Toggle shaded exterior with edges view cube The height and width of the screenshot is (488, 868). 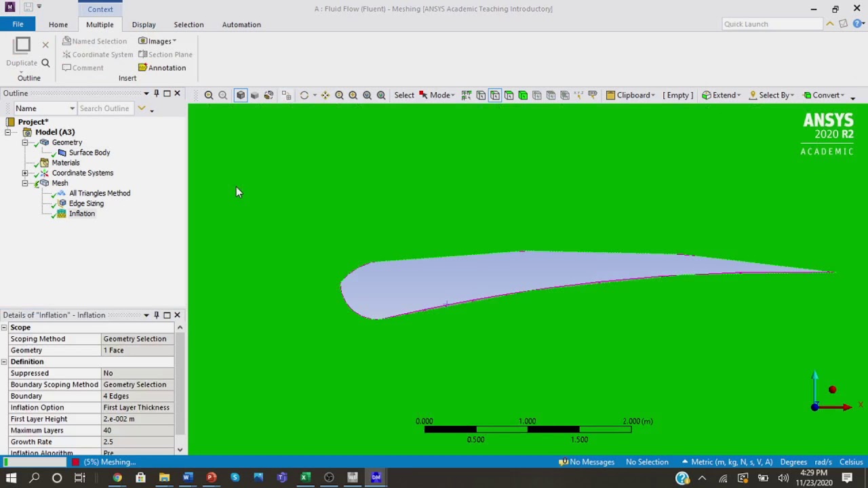point(241,95)
